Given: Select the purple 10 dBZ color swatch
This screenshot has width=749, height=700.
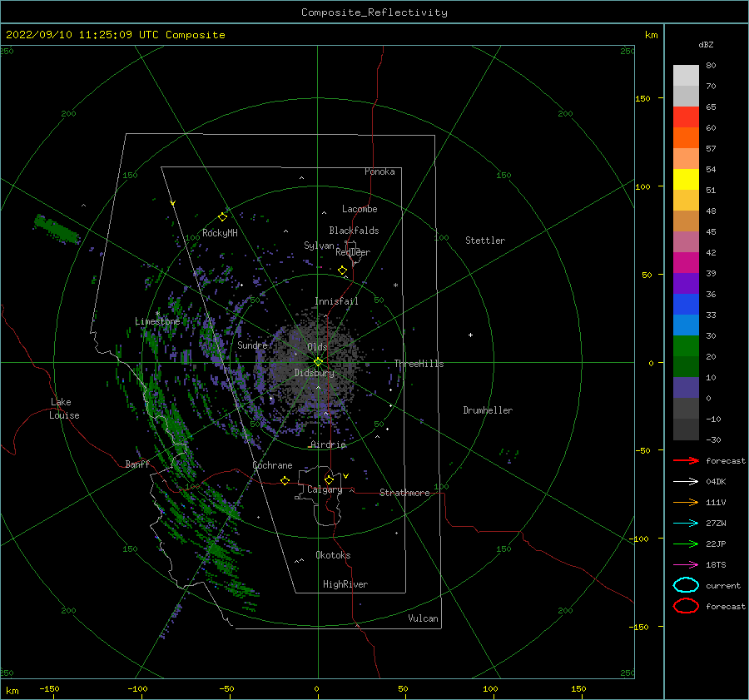Looking at the screenshot, I should (x=686, y=387).
